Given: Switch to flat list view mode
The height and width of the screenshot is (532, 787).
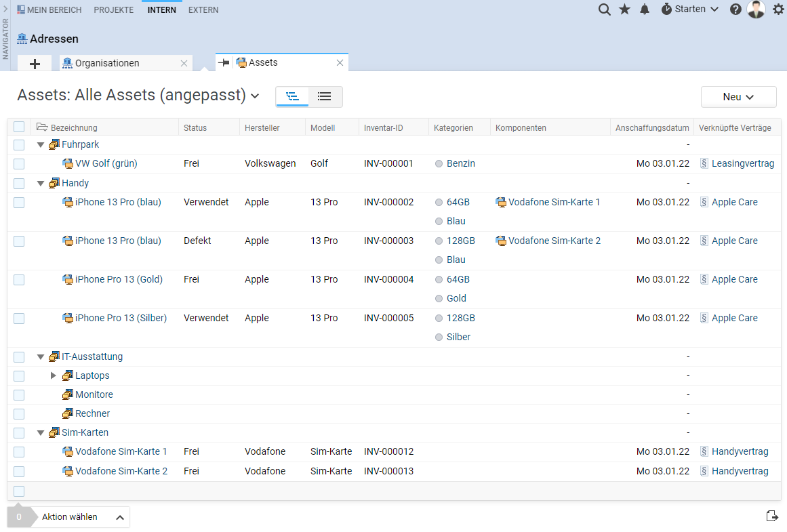Looking at the screenshot, I should tap(325, 96).
